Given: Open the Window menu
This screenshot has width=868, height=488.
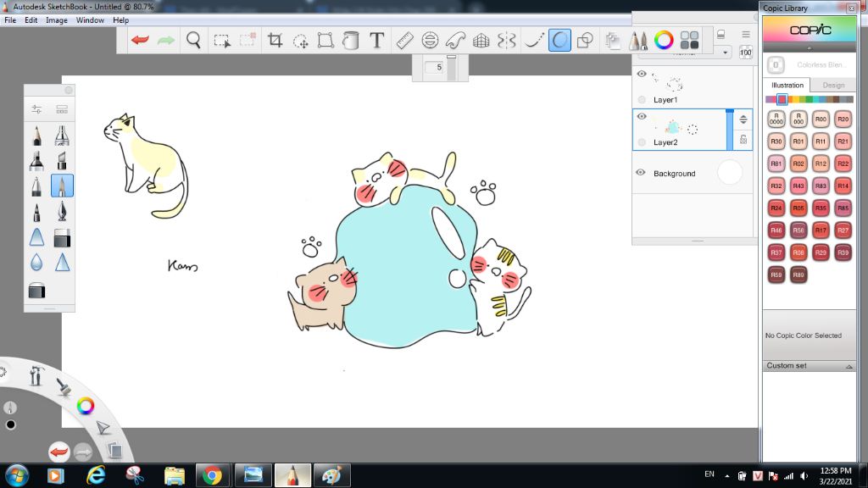Looking at the screenshot, I should [x=90, y=20].
